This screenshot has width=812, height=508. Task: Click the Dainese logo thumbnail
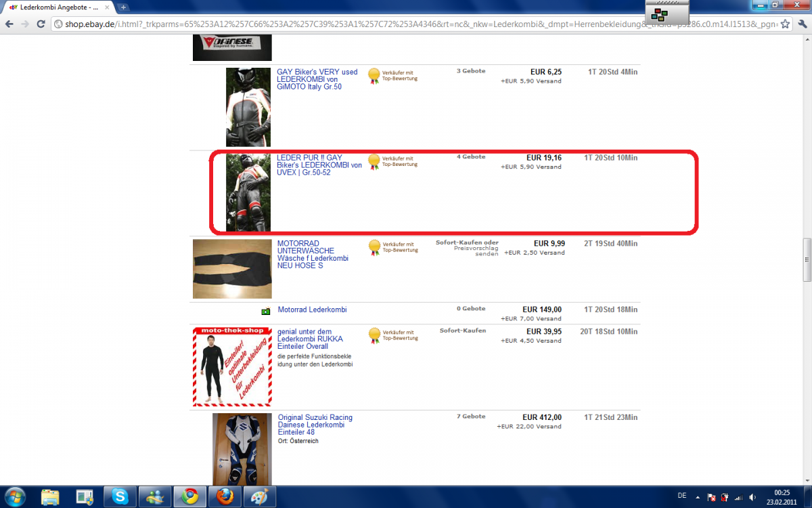click(232, 46)
